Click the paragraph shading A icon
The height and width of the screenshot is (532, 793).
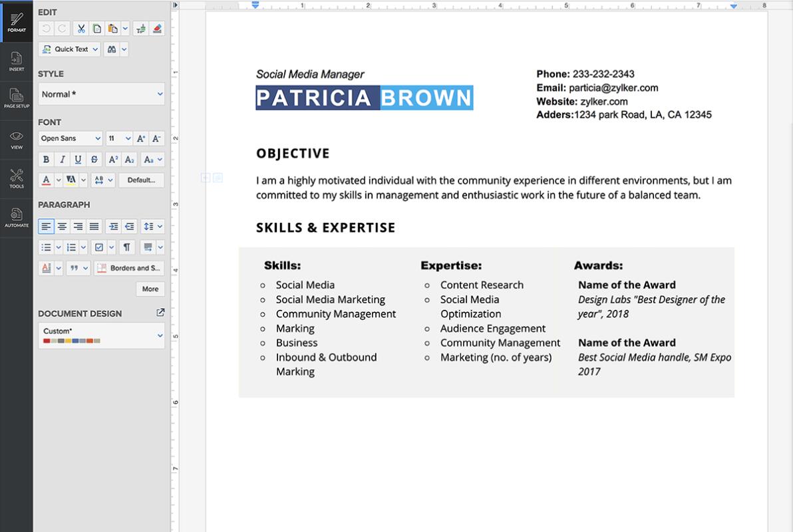[46, 268]
